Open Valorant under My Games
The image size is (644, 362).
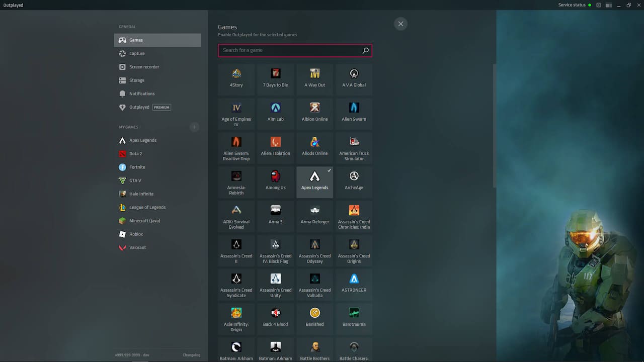point(157,247)
